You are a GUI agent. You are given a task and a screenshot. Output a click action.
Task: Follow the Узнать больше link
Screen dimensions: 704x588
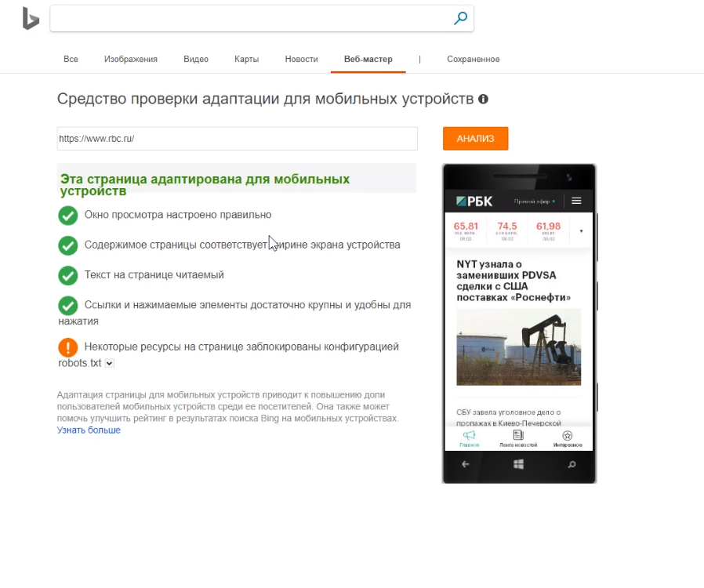[89, 430]
